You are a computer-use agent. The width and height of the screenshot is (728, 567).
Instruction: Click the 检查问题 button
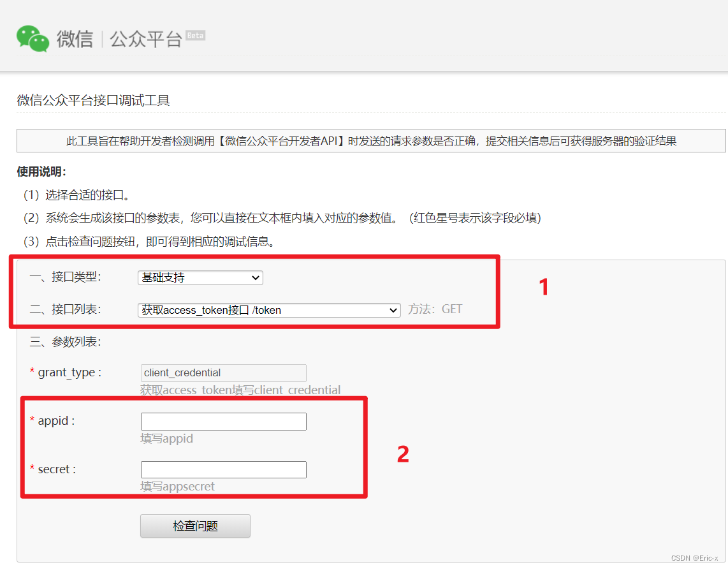click(x=196, y=526)
